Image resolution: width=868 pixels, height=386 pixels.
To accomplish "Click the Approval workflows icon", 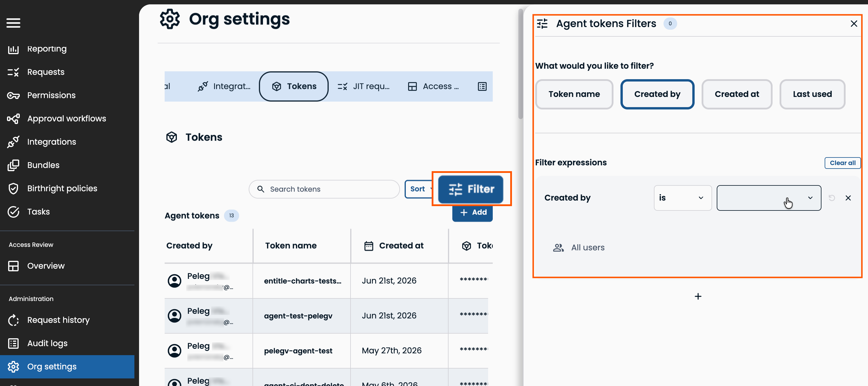I will pos(13,119).
